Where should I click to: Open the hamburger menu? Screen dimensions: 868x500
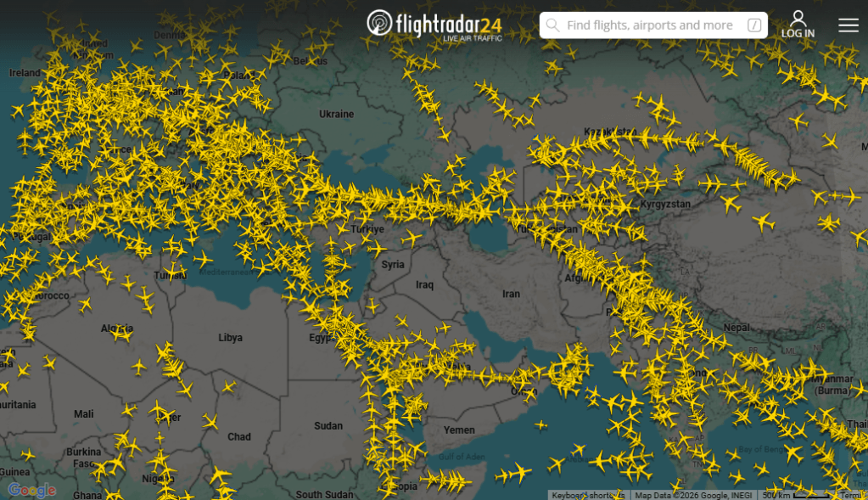pos(848,25)
